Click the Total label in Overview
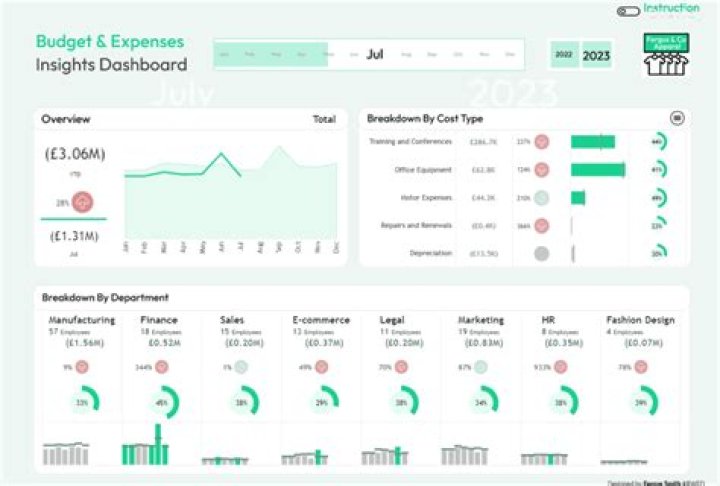This screenshot has height=486, width=720. pyautogui.click(x=324, y=119)
